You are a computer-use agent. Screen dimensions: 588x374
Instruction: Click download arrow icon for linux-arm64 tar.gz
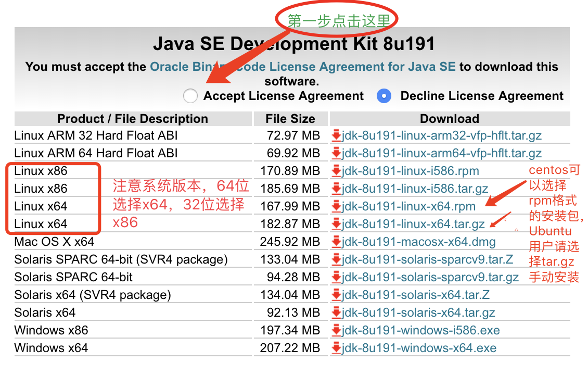[336, 153]
